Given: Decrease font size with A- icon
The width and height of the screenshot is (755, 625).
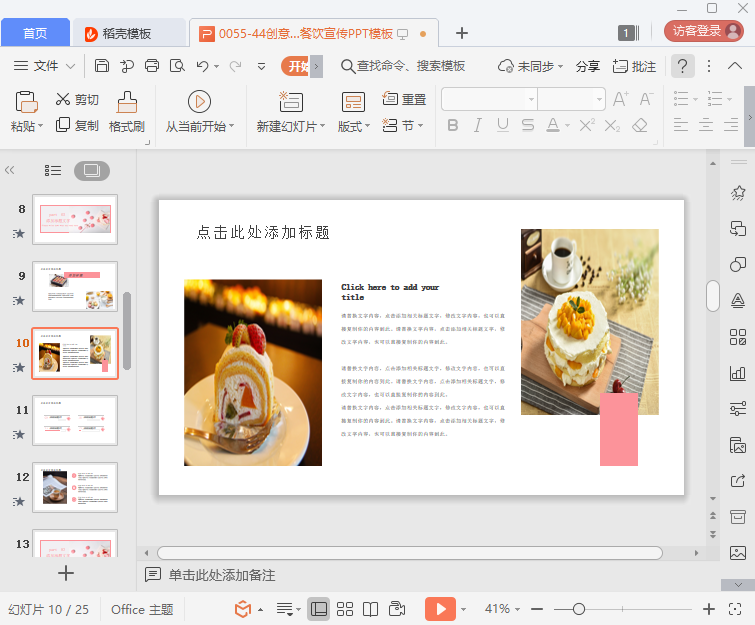Looking at the screenshot, I should 647,99.
